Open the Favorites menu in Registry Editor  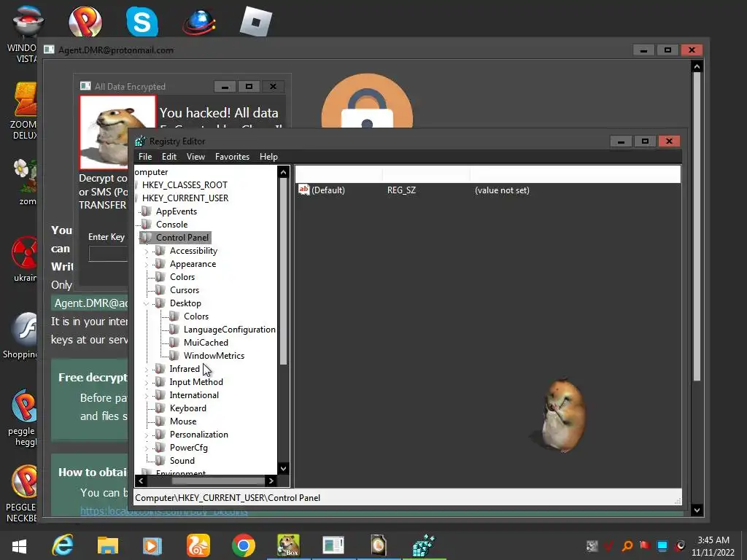coord(232,157)
